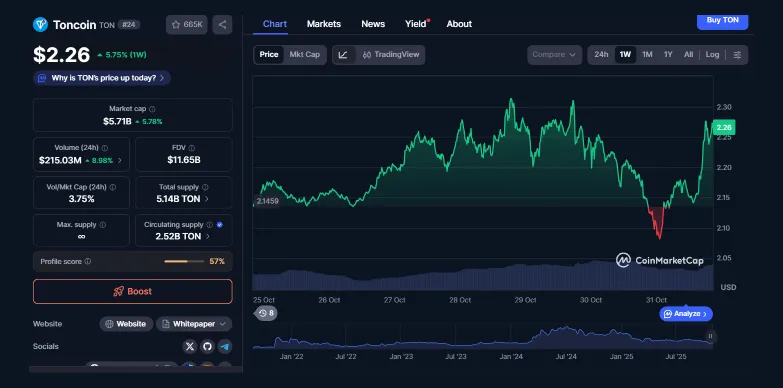Open Profile score info icon
This screenshot has width=783, height=388.
click(87, 262)
